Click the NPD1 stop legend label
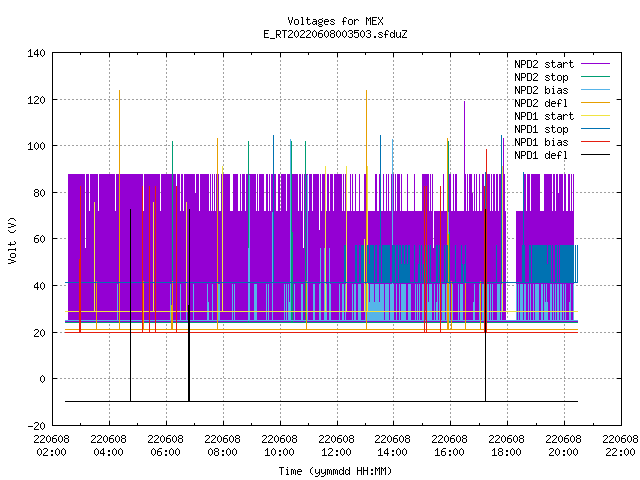 pyautogui.click(x=541, y=129)
